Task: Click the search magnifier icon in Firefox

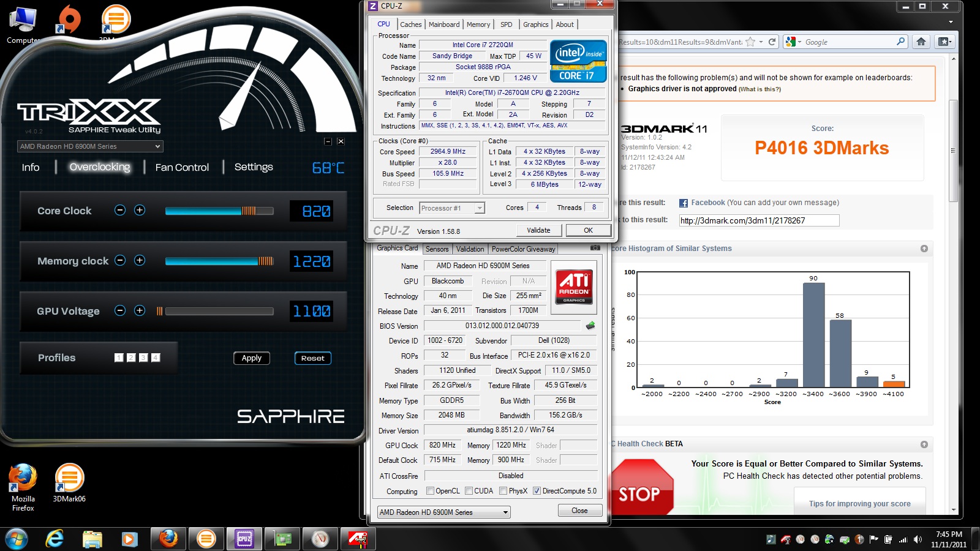Action: point(900,42)
